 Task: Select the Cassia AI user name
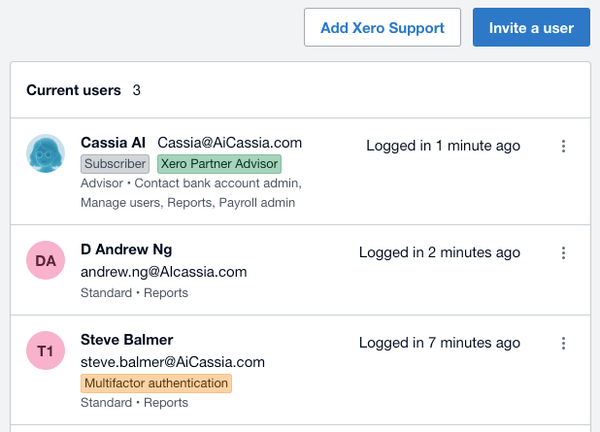(x=113, y=143)
